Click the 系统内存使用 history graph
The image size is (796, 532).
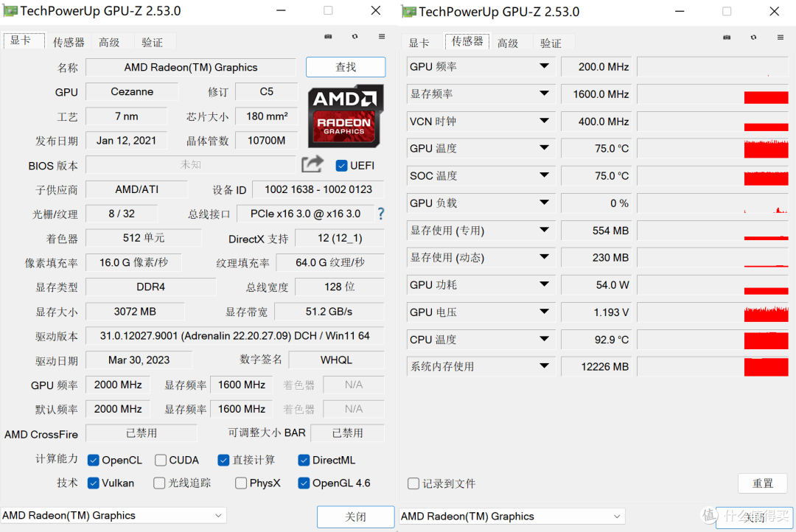pyautogui.click(x=713, y=366)
